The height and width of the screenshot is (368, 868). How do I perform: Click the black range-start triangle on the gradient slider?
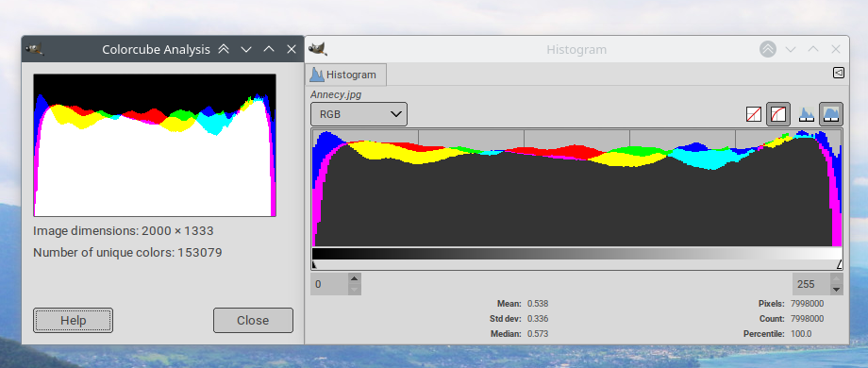314,265
